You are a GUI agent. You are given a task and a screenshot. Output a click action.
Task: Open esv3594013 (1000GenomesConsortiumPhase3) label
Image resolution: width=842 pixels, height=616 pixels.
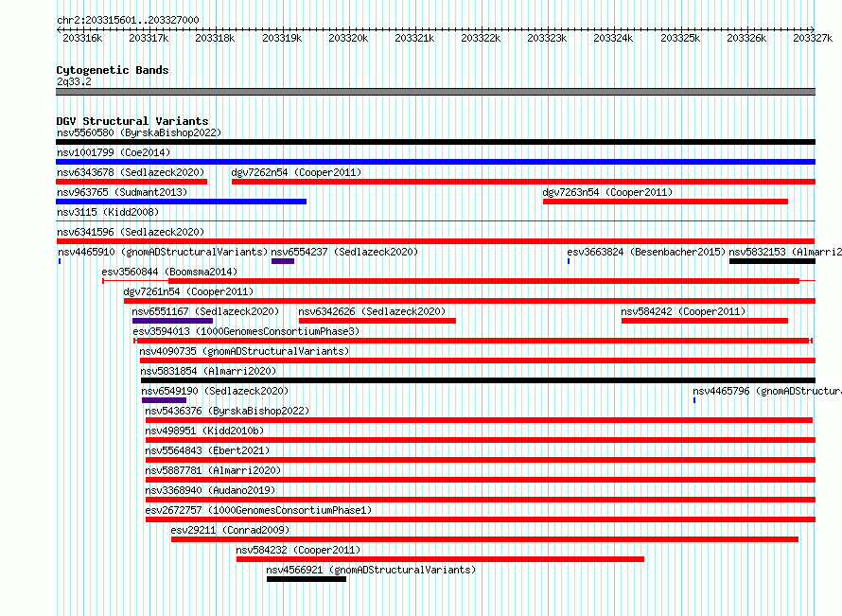point(246,331)
